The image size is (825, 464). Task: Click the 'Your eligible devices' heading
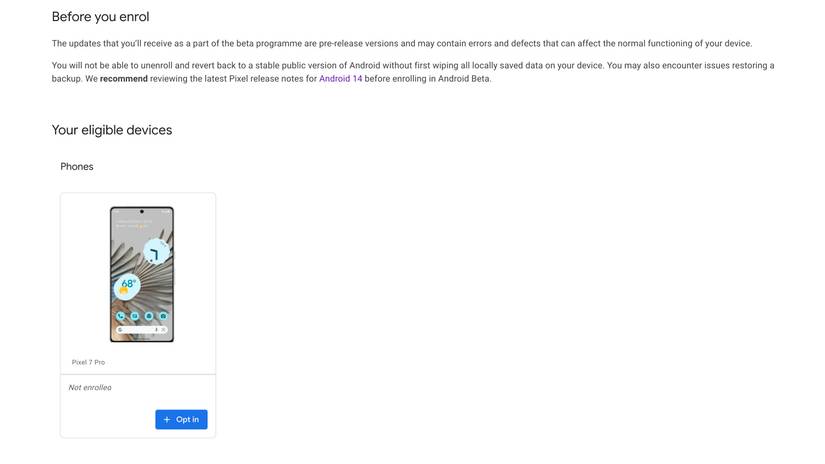click(112, 130)
